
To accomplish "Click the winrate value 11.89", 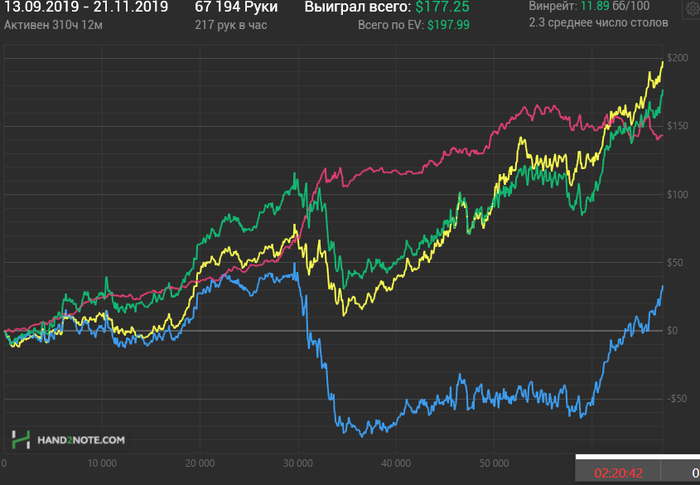I will coord(595,6).
